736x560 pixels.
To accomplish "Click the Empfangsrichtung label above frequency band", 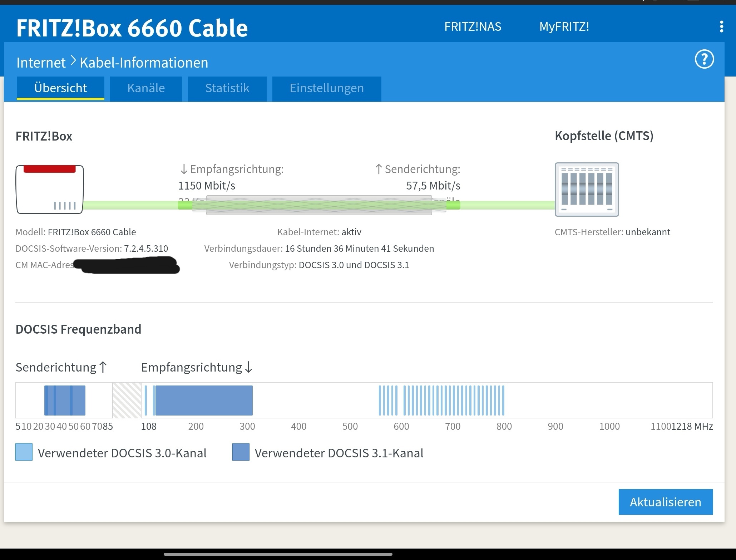I will [x=197, y=367].
